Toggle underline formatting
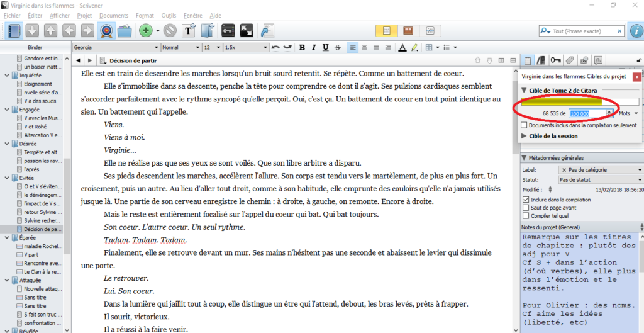The image size is (644, 333). click(x=326, y=48)
